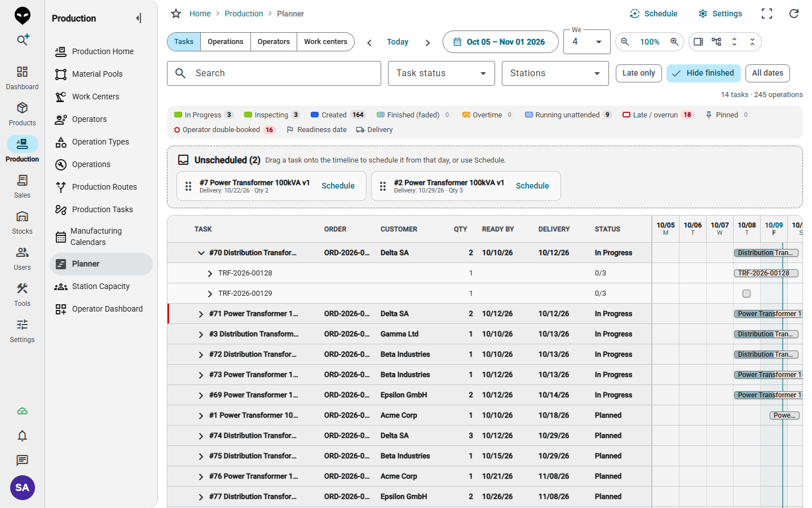812x508 pixels.
Task: Click the Search input field
Action: (x=274, y=73)
